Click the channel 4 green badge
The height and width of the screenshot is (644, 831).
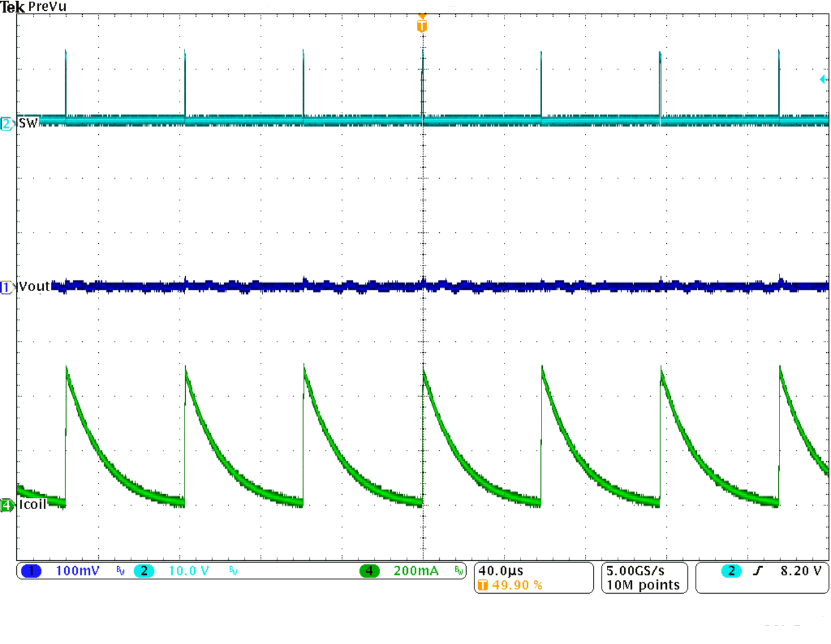point(369,571)
